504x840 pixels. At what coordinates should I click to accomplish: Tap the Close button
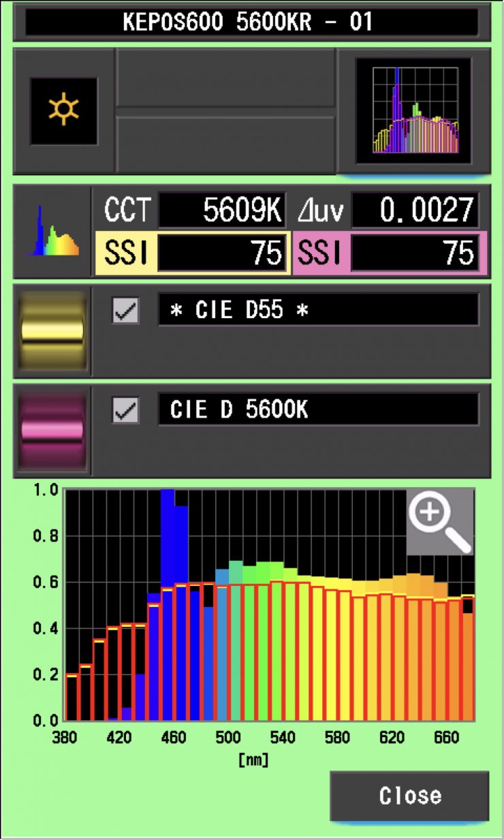click(409, 796)
